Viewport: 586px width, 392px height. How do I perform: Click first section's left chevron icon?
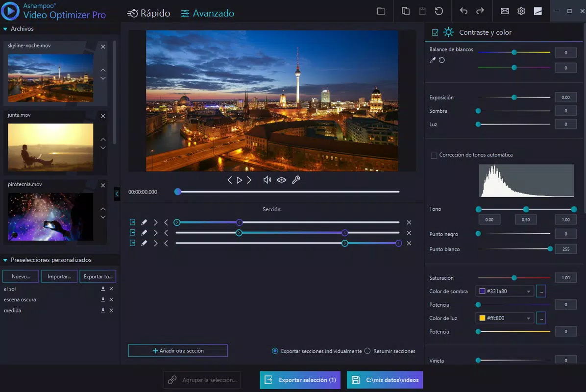(x=166, y=222)
